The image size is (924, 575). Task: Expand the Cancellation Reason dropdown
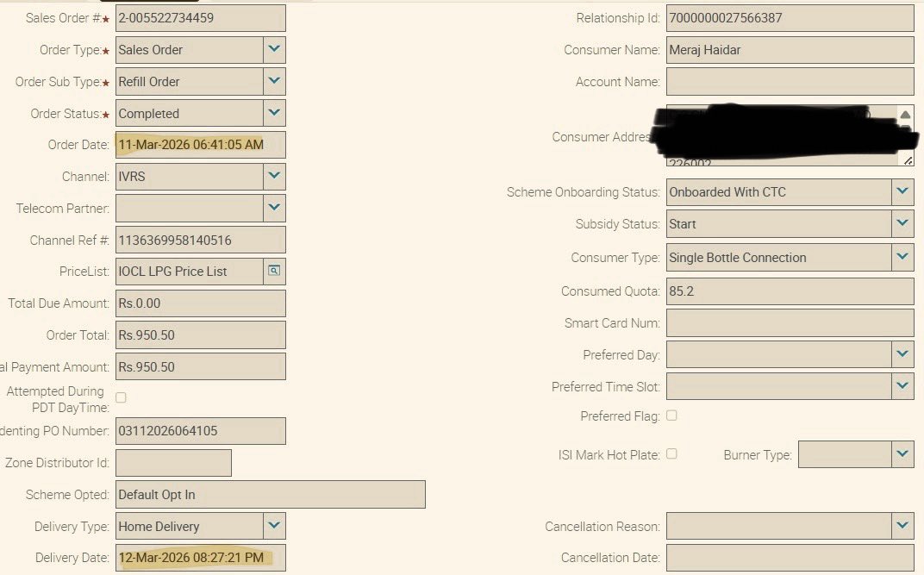[902, 526]
